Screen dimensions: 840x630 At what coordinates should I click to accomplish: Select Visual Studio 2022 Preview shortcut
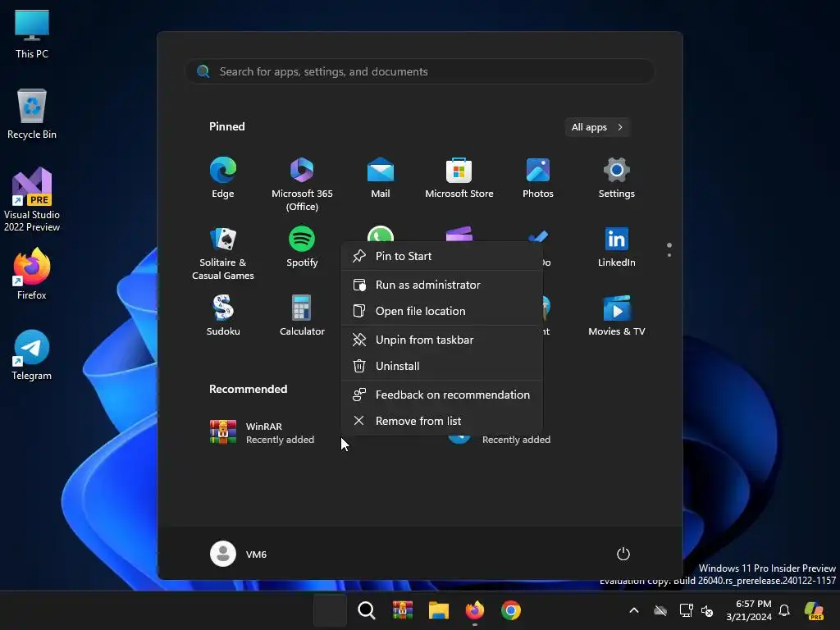click(x=32, y=200)
